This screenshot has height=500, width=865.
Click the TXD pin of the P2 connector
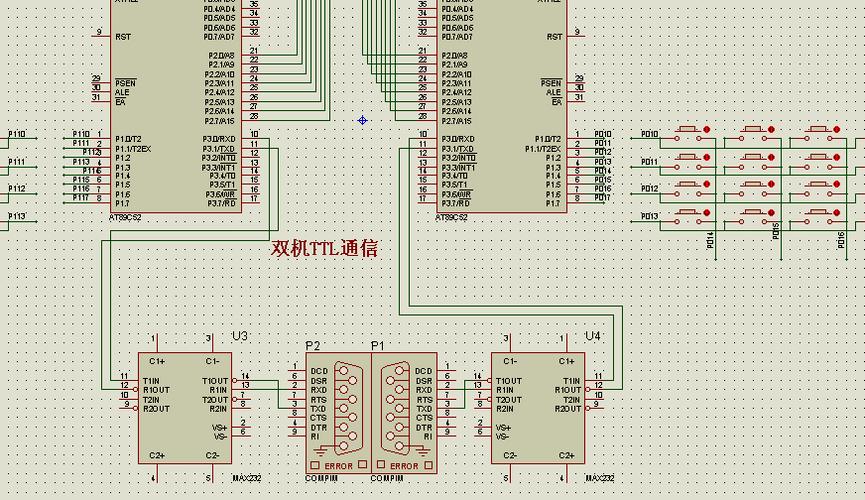[318, 409]
